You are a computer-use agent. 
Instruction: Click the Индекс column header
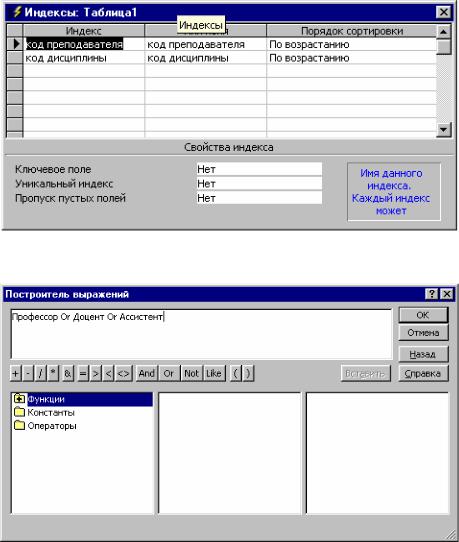pyautogui.click(x=84, y=31)
